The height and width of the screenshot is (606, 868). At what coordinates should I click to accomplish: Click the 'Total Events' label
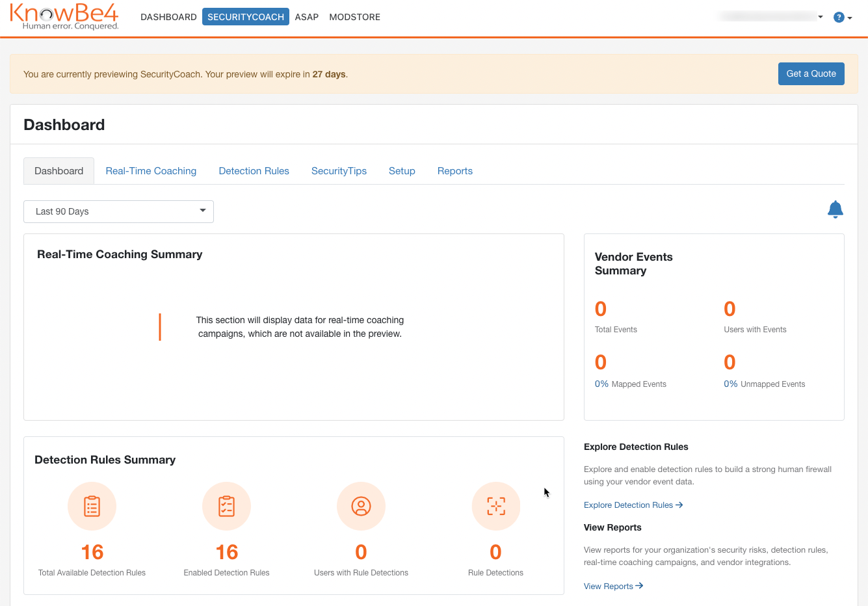616,330
